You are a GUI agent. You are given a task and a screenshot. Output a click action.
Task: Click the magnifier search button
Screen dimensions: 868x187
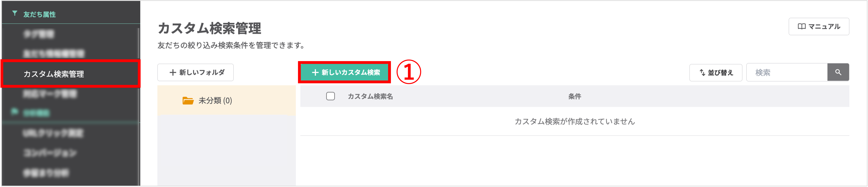838,72
